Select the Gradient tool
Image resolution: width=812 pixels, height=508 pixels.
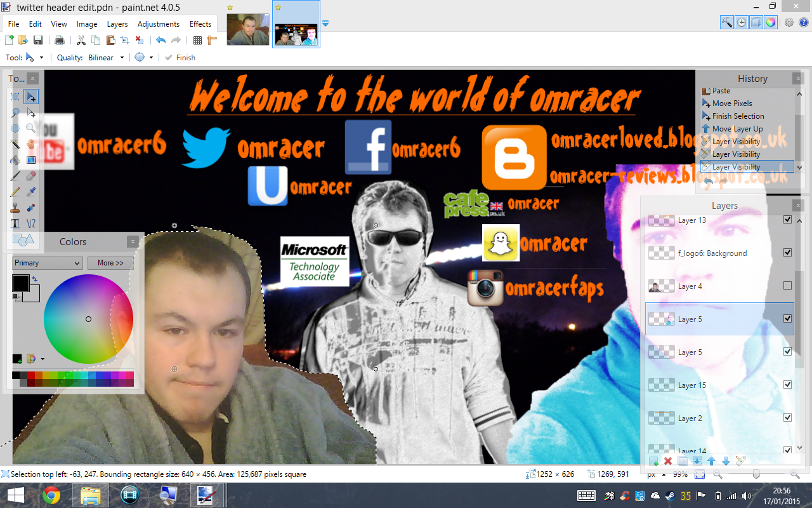pyautogui.click(x=31, y=160)
